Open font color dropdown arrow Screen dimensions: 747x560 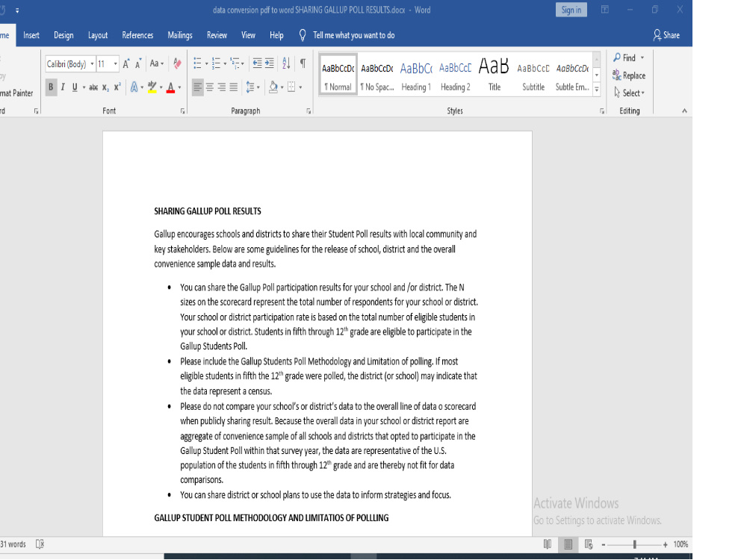point(179,87)
